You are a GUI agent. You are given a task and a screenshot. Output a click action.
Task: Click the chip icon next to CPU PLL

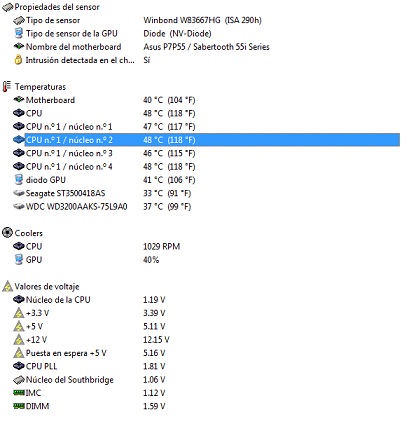pos(19,366)
